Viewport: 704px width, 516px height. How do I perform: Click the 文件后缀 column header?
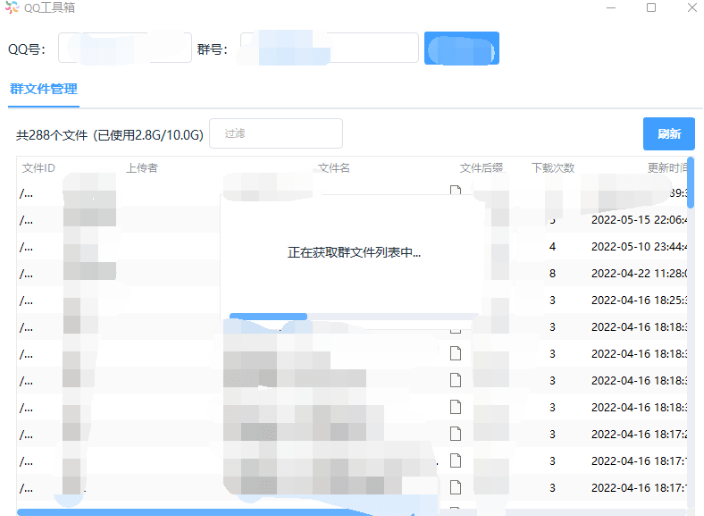[x=481, y=168]
